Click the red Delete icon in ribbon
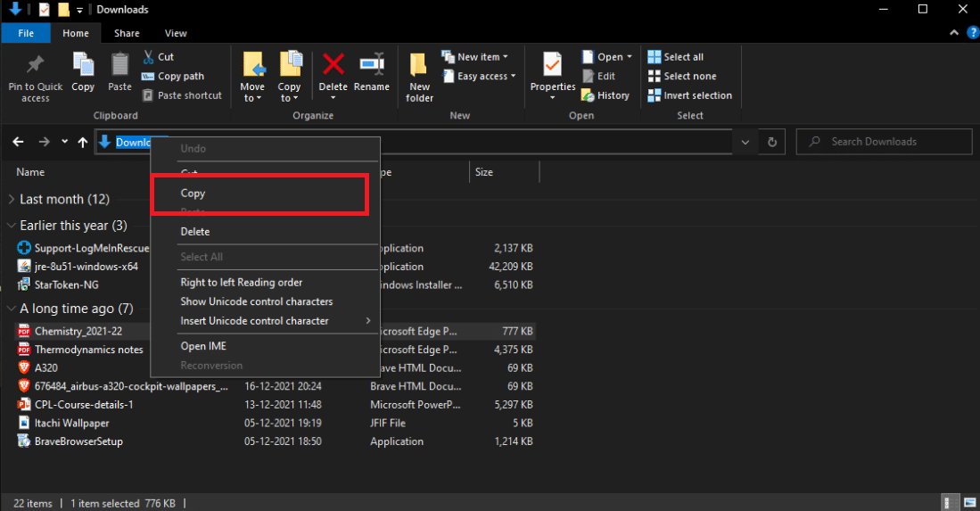 334,66
